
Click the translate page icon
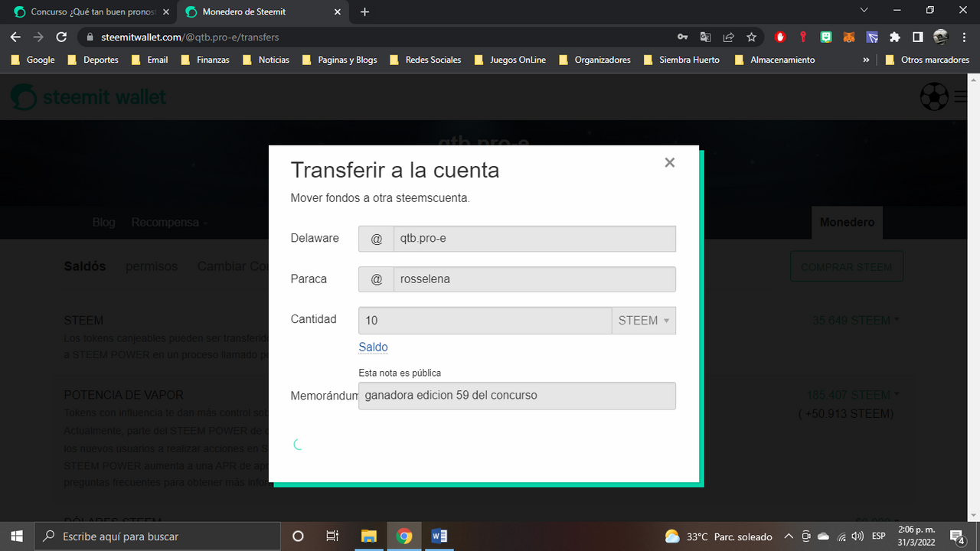[x=706, y=37]
